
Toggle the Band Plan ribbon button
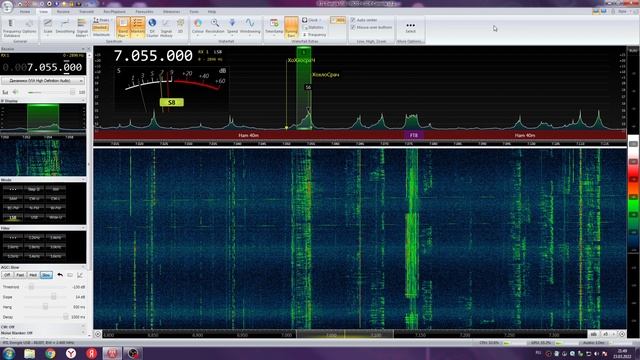[123, 27]
